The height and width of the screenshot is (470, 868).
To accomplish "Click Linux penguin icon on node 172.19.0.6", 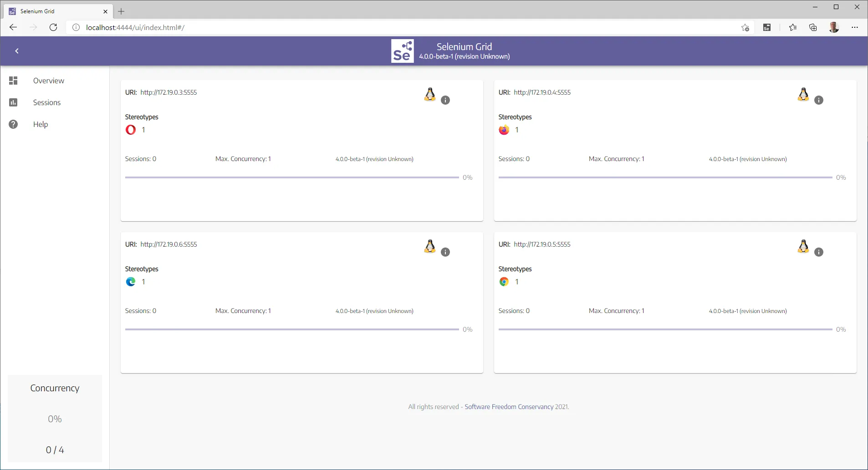I will 430,246.
